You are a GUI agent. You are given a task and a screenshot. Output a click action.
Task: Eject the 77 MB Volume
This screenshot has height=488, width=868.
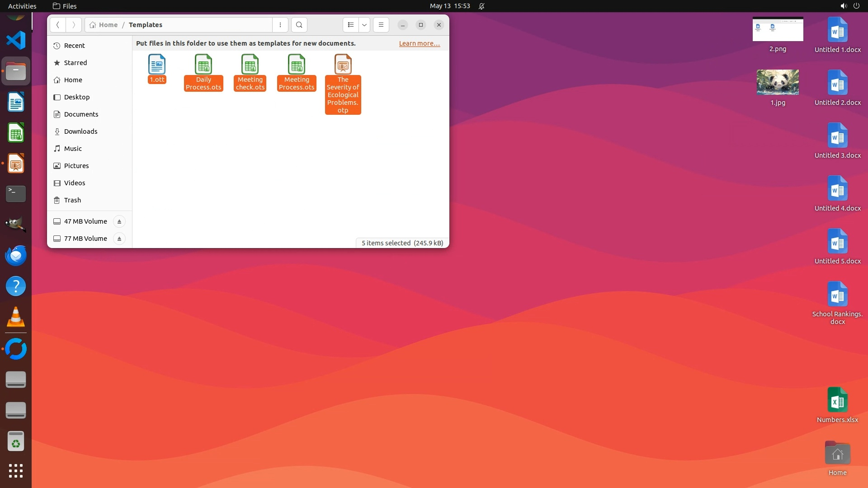119,239
